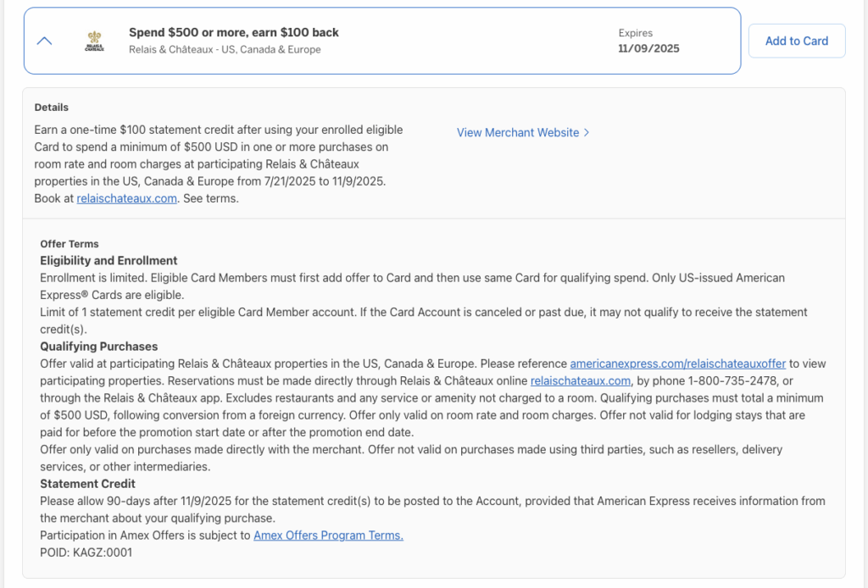Click the Relais & Châteaux logo icon
Image resolution: width=868 pixels, height=588 pixels.
[x=94, y=41]
